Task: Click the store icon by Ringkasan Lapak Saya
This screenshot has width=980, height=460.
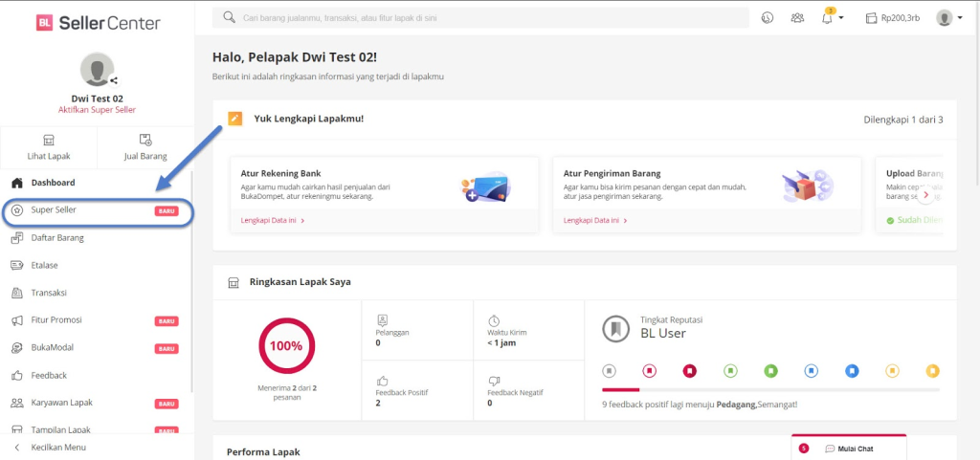Action: (234, 282)
